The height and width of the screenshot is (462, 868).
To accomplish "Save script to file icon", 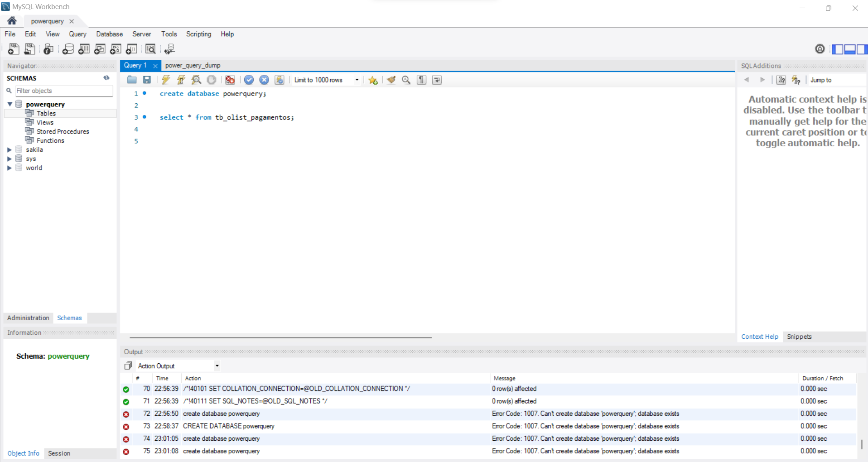I will click(147, 80).
